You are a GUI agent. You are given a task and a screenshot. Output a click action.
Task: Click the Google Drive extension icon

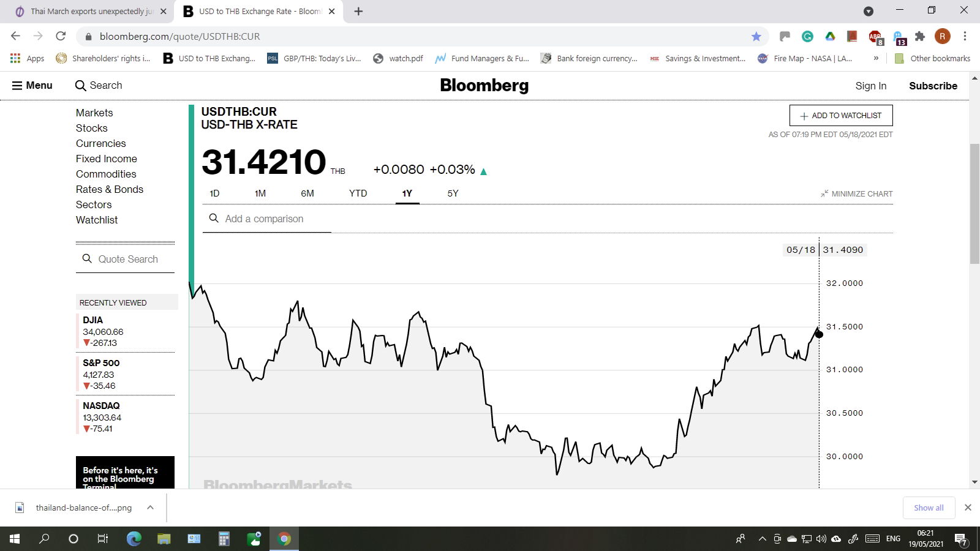click(830, 37)
